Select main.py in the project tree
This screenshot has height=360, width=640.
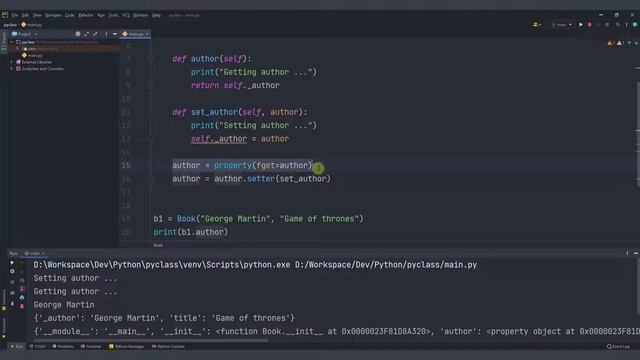click(32, 56)
